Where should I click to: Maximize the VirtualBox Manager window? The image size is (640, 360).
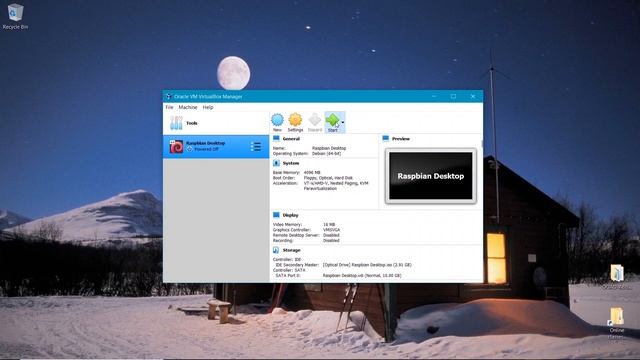pyautogui.click(x=453, y=97)
